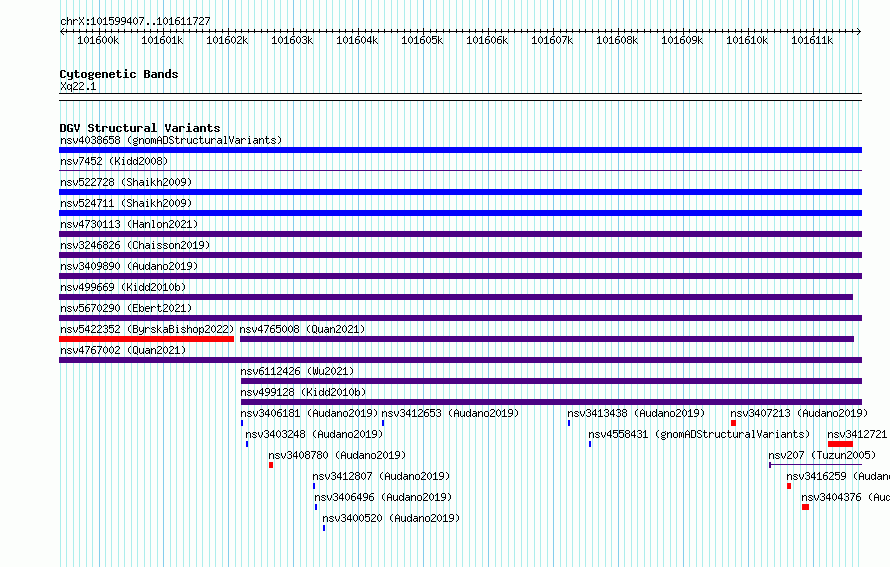Open nsv3413438 (Audano2019) label
The width and height of the screenshot is (890, 567).
click(636, 413)
